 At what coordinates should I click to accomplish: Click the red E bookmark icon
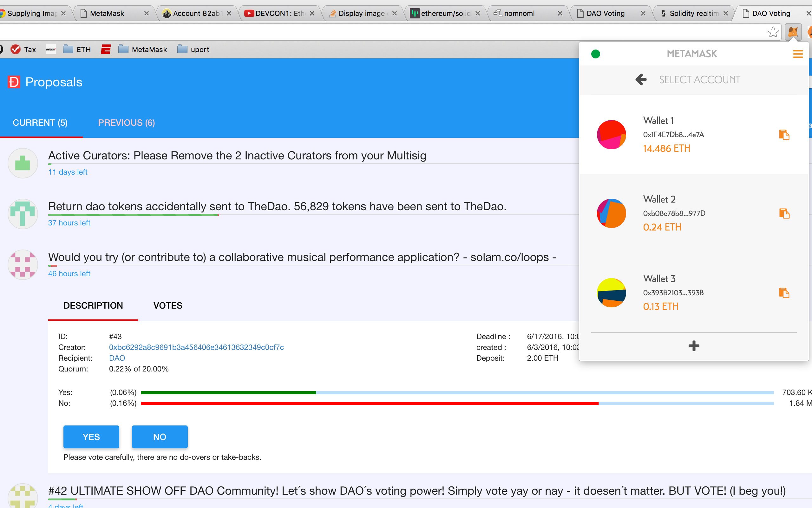coord(106,50)
